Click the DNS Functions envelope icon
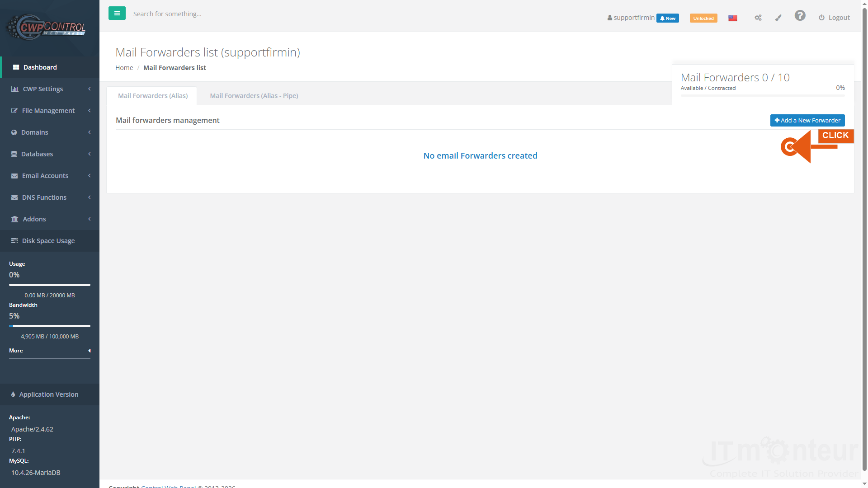This screenshot has width=868, height=488. coord(14,197)
